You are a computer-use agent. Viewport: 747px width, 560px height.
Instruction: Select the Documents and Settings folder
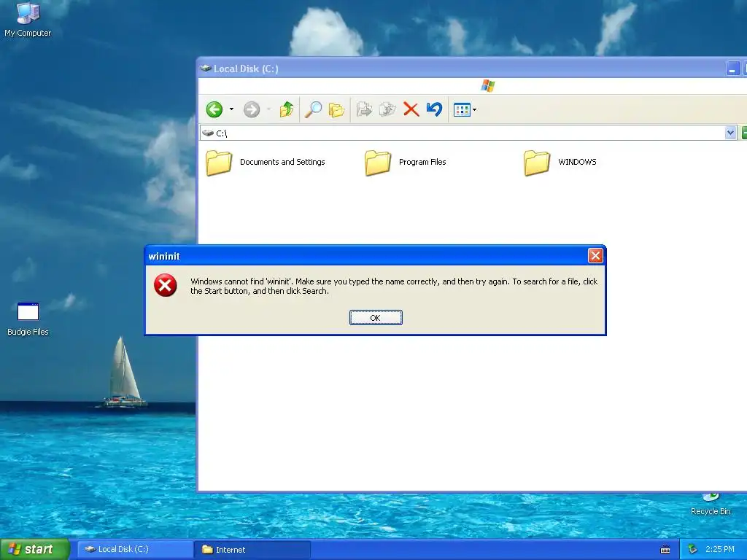pos(266,163)
